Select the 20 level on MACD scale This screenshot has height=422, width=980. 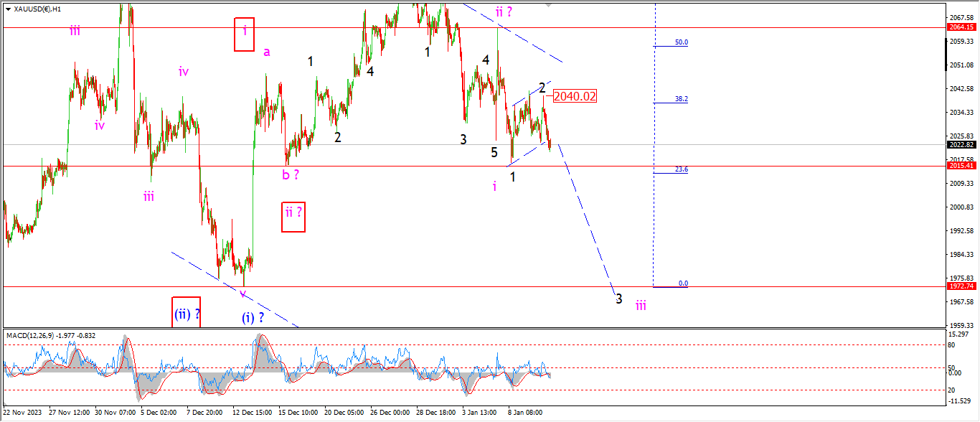click(x=953, y=390)
